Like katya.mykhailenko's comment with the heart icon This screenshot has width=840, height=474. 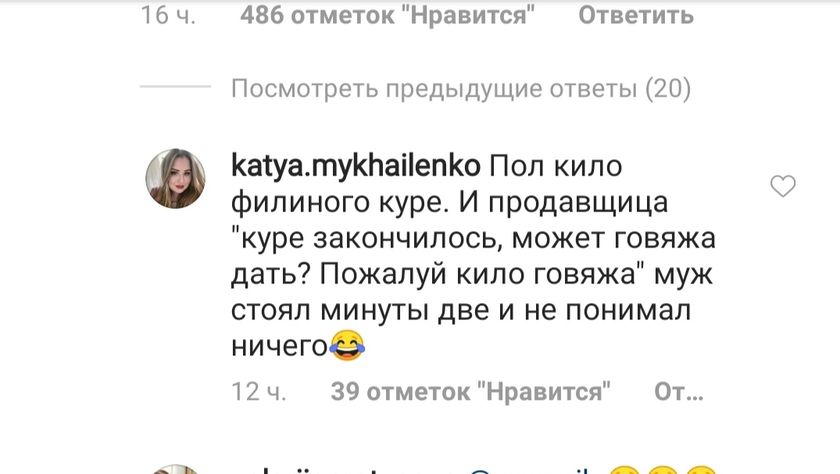point(783,186)
